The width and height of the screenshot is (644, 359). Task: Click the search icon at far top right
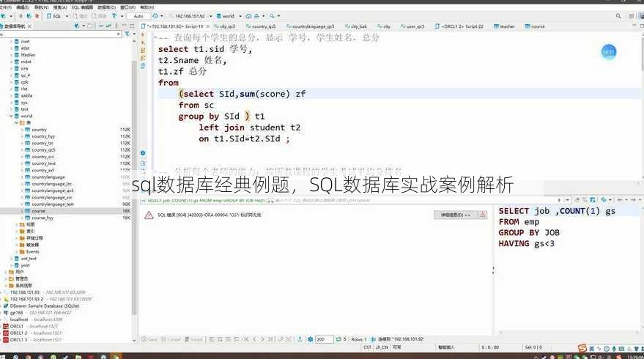pyautogui.click(x=618, y=16)
